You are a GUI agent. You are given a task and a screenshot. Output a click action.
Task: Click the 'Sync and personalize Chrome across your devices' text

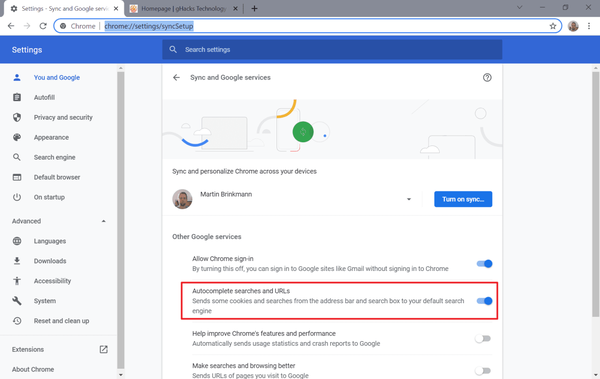[244, 171]
